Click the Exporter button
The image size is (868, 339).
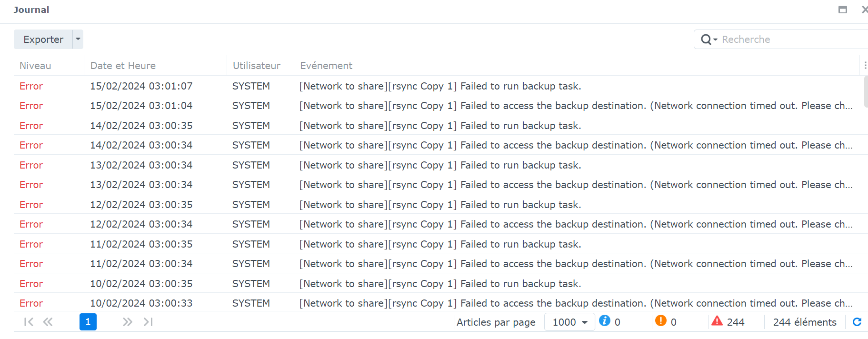pyautogui.click(x=43, y=40)
